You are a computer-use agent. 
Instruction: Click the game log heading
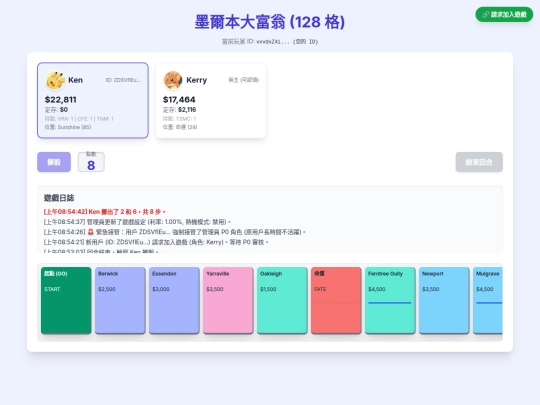[59, 198]
